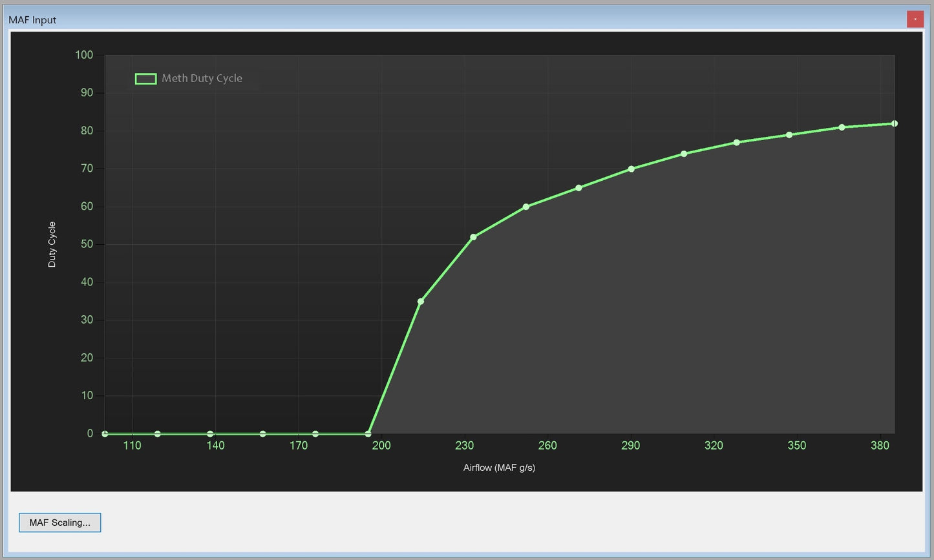Pick the curve point at 65 duty cycle
The width and height of the screenshot is (934, 560).
[x=578, y=188]
